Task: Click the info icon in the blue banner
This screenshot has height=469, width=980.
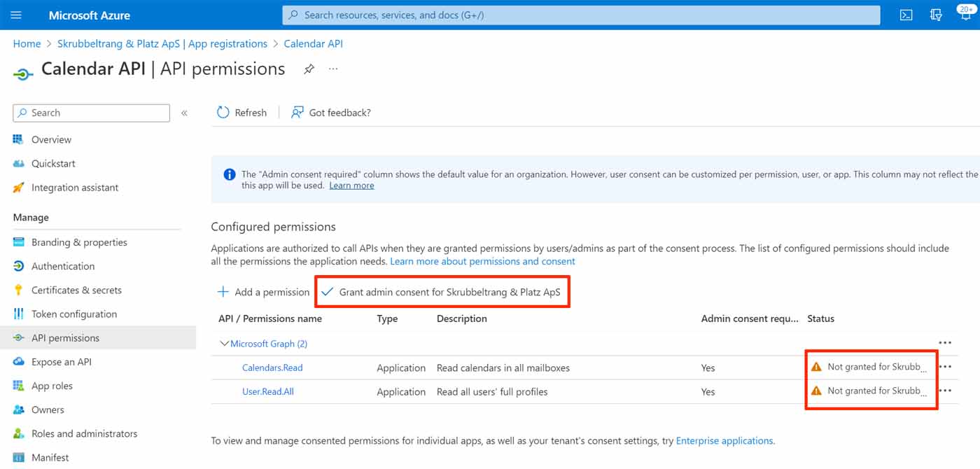Action: pyautogui.click(x=229, y=174)
